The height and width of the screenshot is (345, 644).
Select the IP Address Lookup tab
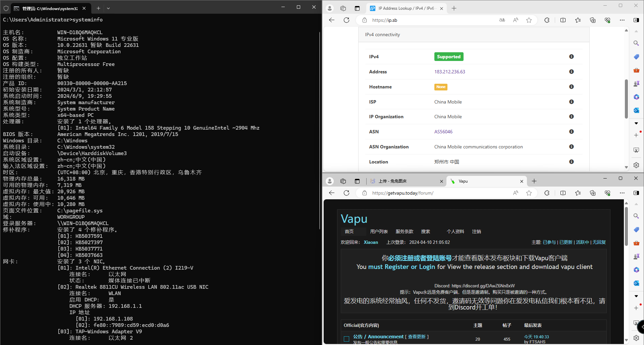[407, 8]
